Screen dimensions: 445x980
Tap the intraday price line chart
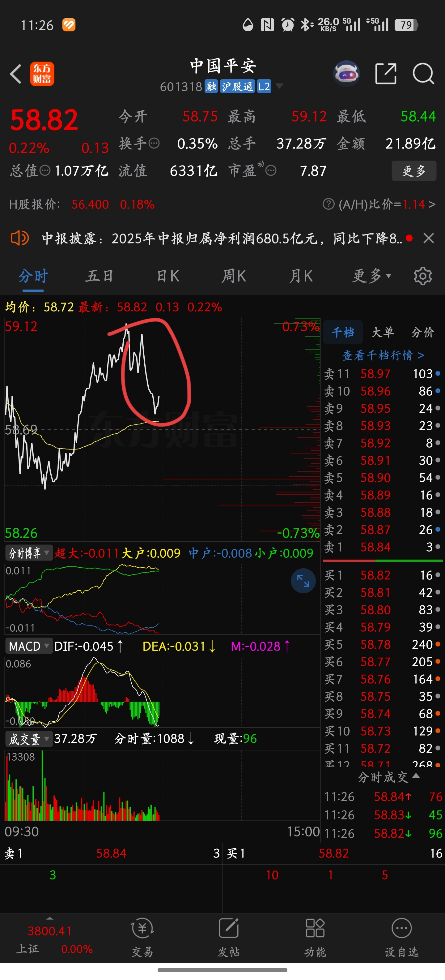coord(162,429)
